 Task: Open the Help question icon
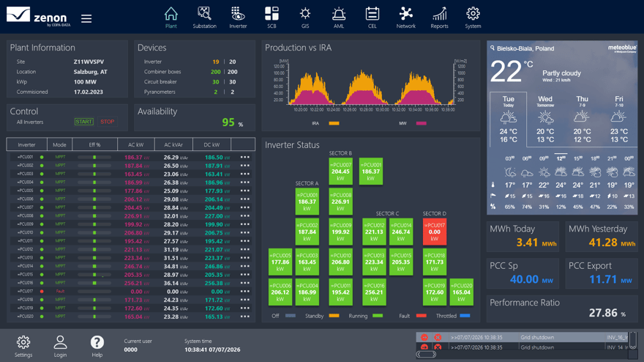coord(97,346)
